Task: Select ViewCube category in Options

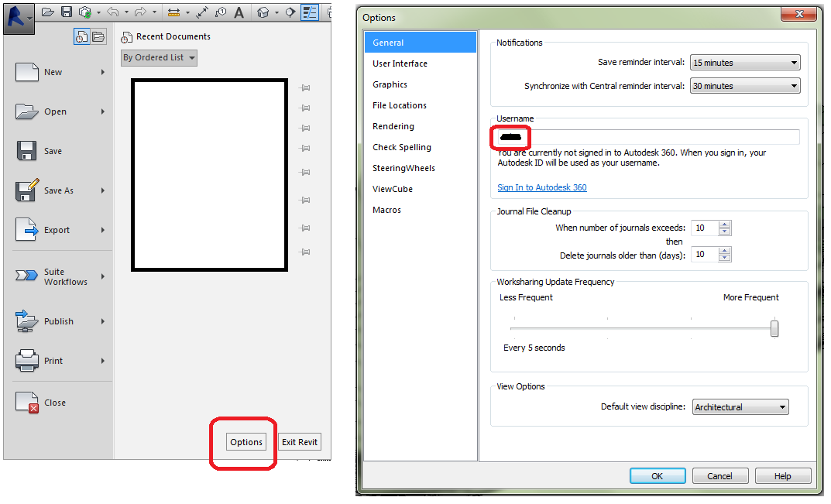Action: pos(421,189)
